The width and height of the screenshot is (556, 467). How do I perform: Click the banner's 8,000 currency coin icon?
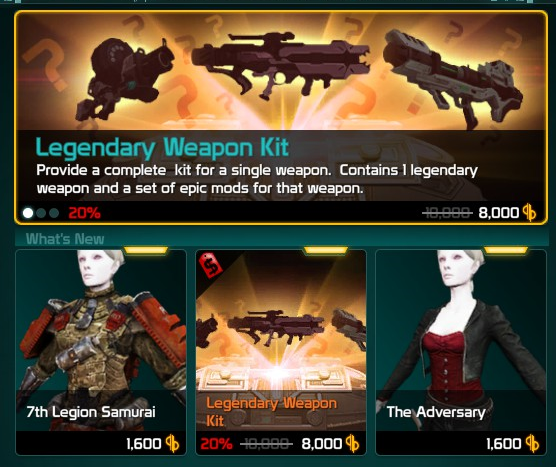(x=529, y=213)
